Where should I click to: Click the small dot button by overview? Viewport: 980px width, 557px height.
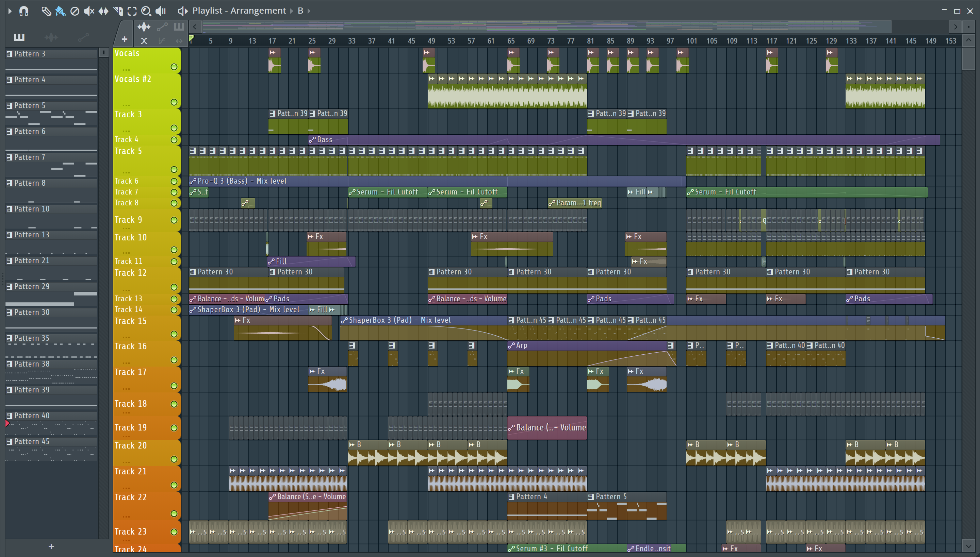[x=968, y=27]
